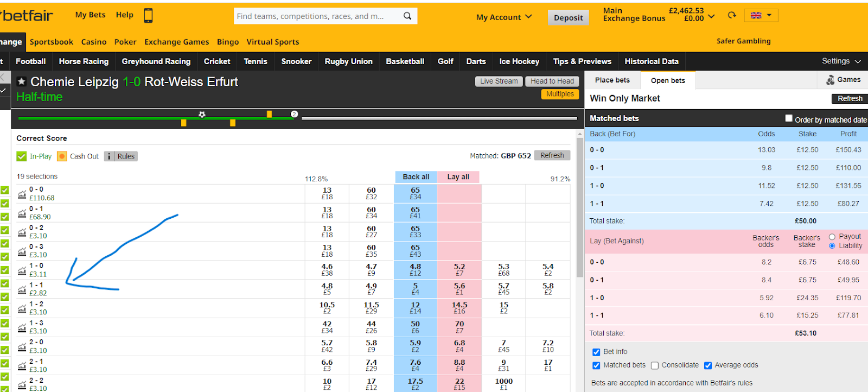Click the Lay all header
The height and width of the screenshot is (392, 868).
(458, 177)
